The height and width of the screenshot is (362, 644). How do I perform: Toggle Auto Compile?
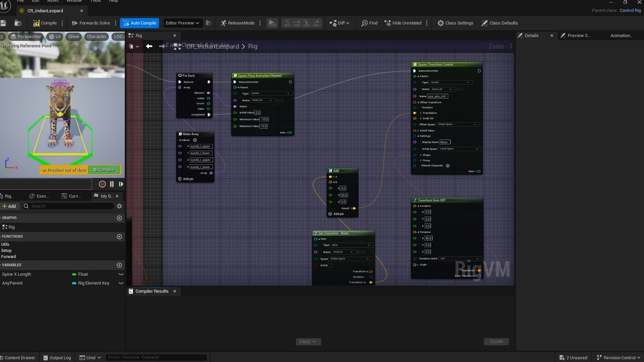(139, 23)
